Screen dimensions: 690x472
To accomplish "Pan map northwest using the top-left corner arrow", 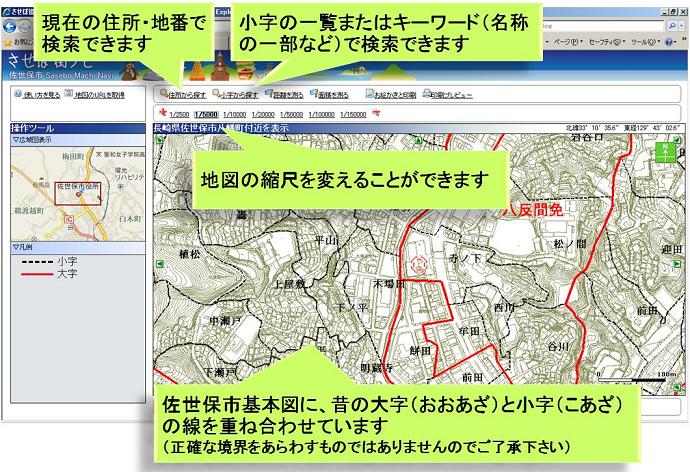I will [160, 141].
